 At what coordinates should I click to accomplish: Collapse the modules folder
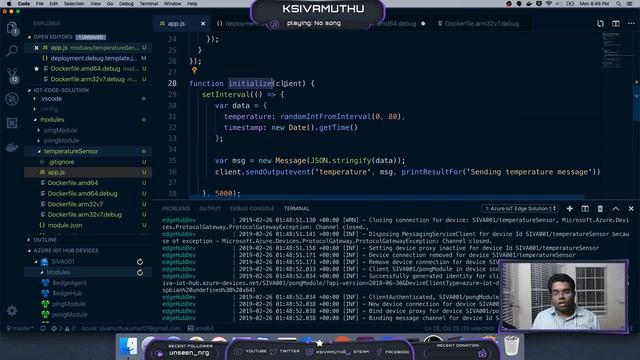coord(35,120)
